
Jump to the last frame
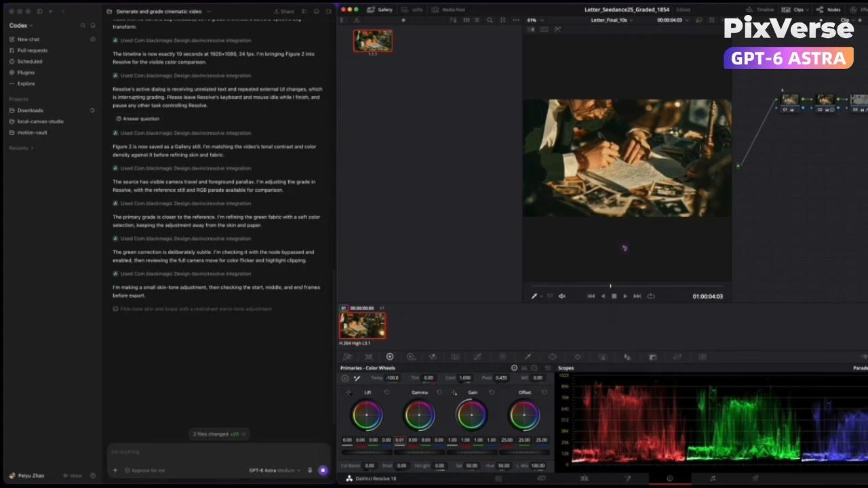point(637,296)
